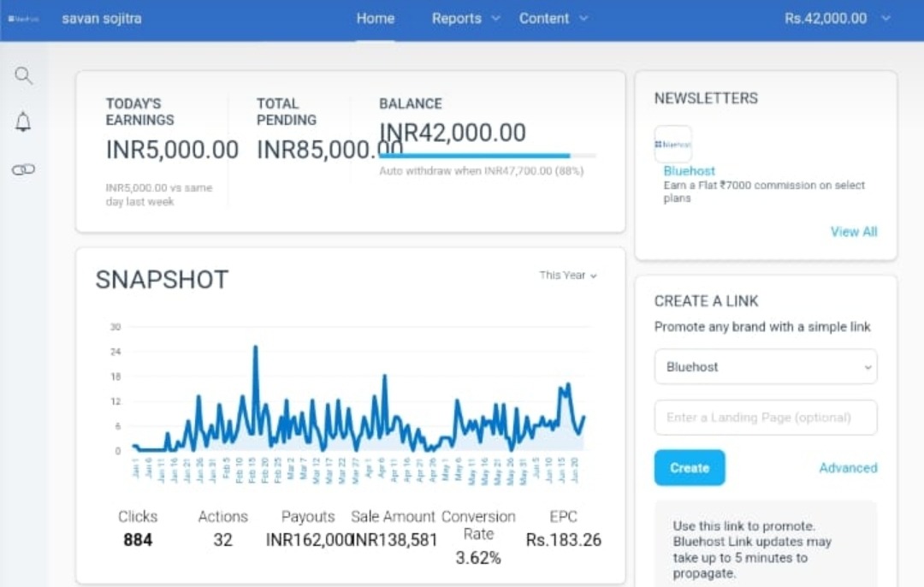Click the Bluehost logo in top-left corner
The height and width of the screenshot is (587, 924).
pyautogui.click(x=23, y=19)
